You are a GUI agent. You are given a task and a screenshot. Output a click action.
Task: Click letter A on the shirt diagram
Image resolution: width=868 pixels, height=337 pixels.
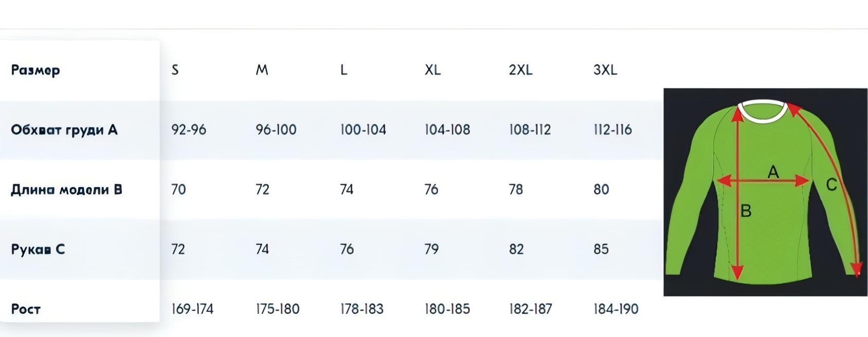click(773, 172)
